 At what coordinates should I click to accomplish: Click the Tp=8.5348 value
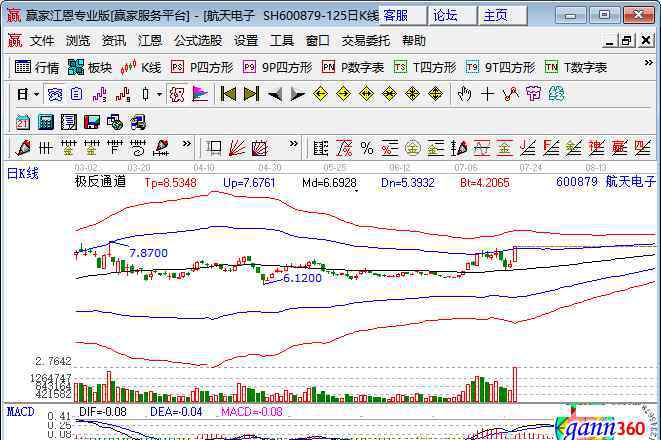click(170, 183)
